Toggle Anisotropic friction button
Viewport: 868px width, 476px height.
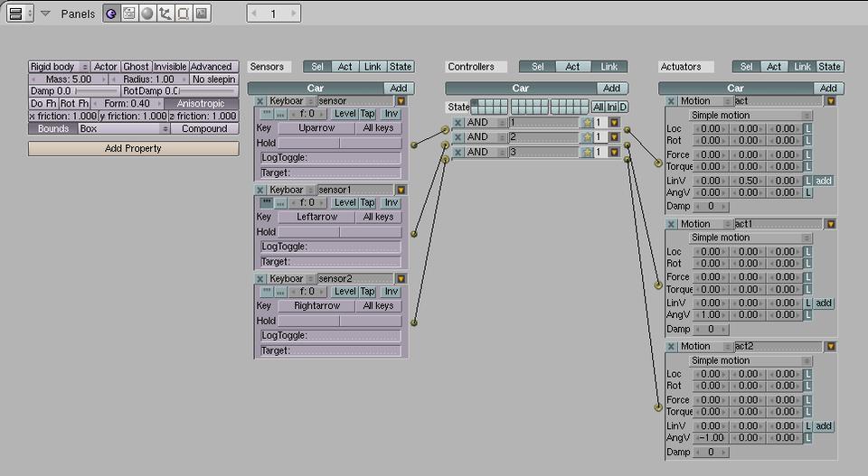tap(202, 104)
